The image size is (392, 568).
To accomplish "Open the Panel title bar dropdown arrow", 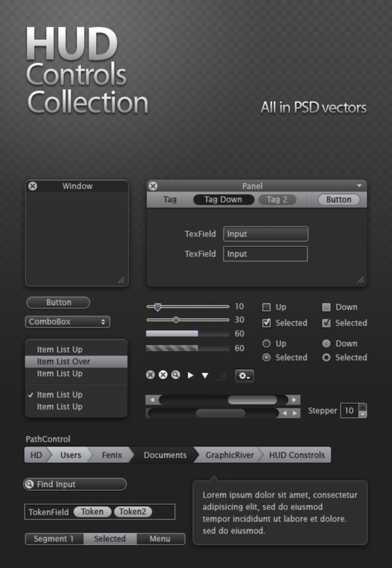I will [359, 186].
